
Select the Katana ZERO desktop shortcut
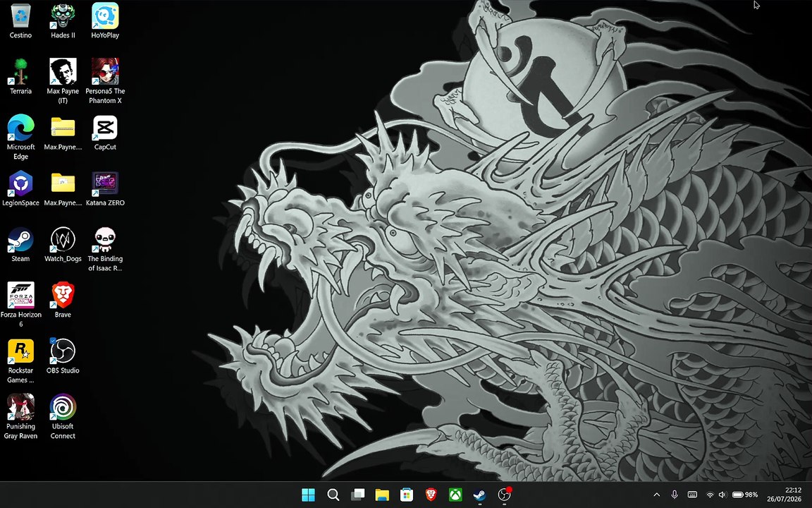tap(105, 188)
